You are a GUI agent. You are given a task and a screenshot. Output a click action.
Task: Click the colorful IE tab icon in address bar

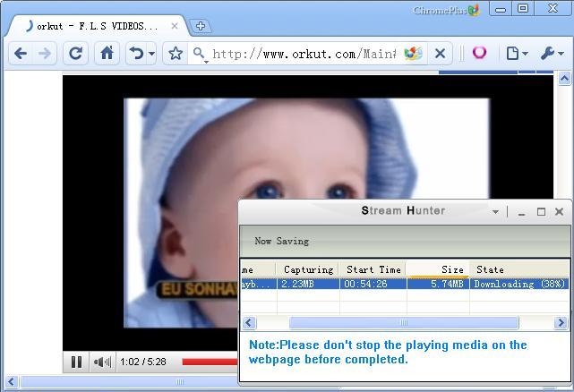(413, 54)
